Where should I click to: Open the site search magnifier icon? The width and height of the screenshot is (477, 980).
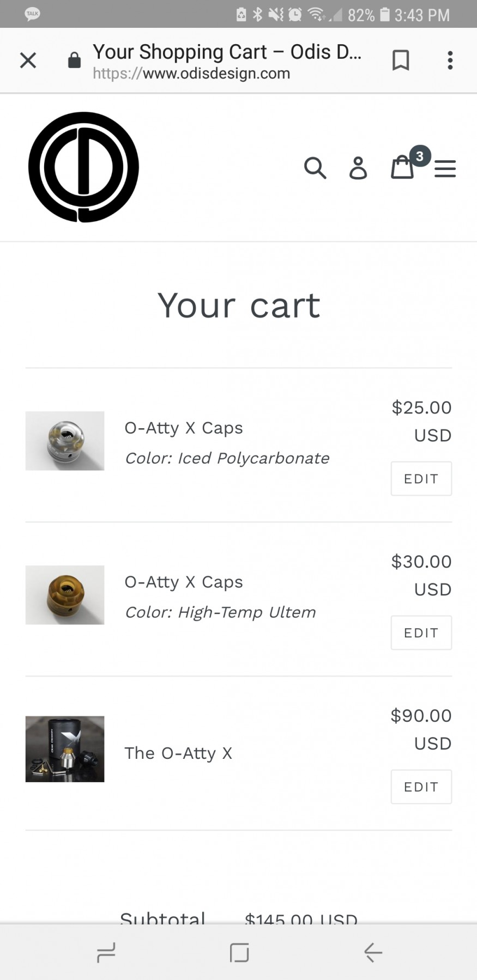click(315, 168)
